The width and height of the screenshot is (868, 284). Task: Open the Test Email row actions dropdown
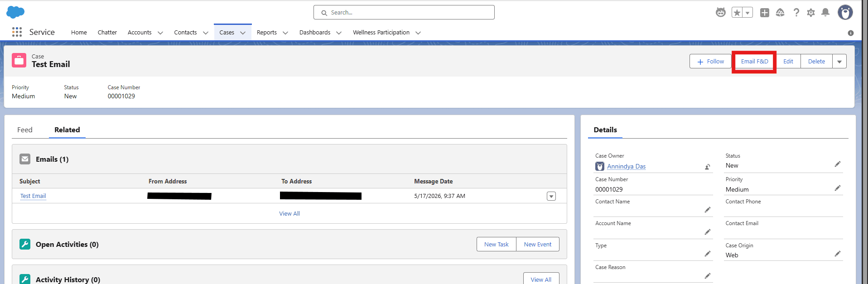(551, 196)
